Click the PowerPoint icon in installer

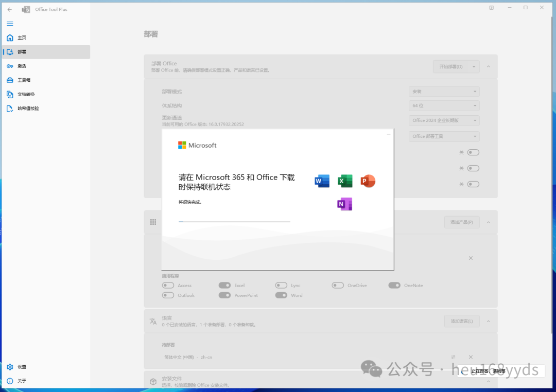tap(368, 181)
